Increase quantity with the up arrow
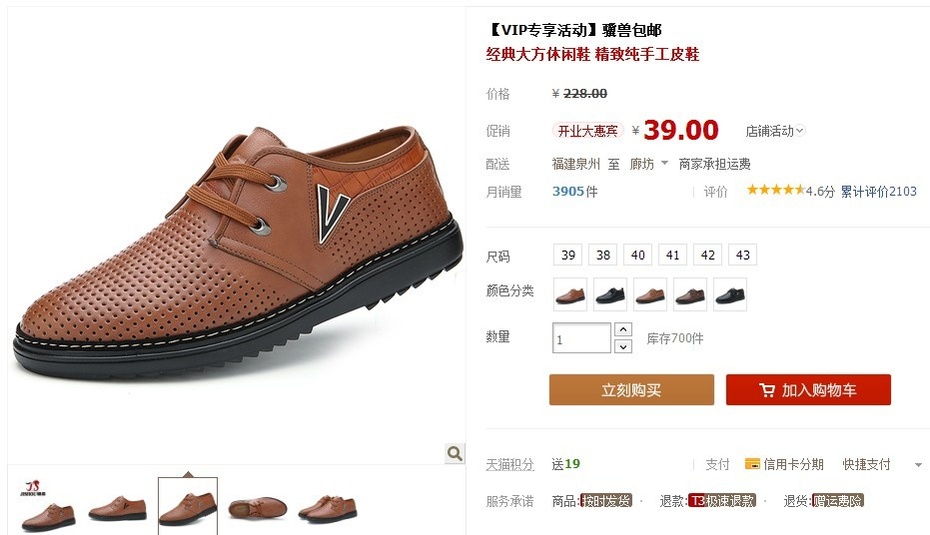 [x=623, y=329]
